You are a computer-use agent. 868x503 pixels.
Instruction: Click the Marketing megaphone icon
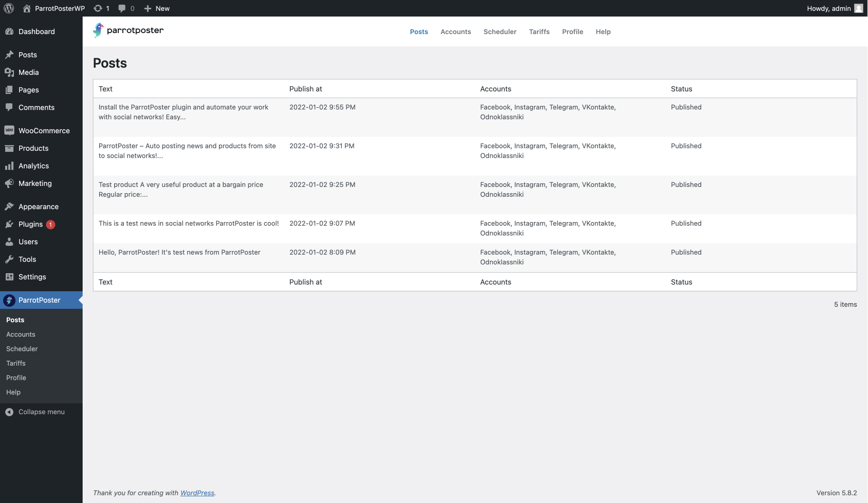[x=9, y=183]
